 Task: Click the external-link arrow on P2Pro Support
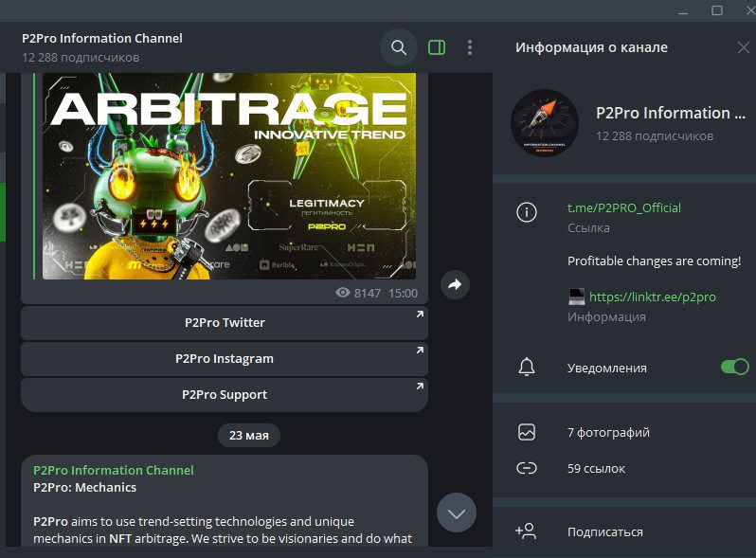(x=420, y=387)
